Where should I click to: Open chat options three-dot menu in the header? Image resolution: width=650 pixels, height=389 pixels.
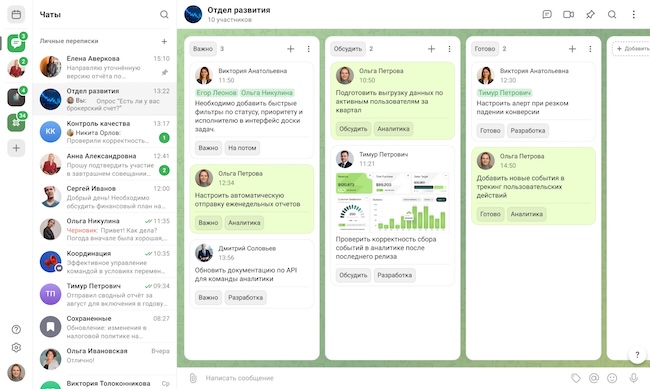point(633,15)
